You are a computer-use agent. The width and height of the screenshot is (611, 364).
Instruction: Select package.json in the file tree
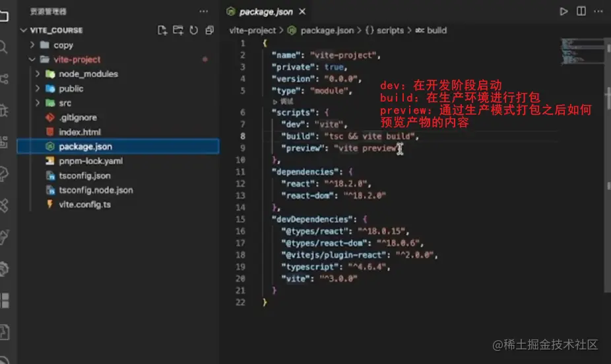(x=118, y=146)
